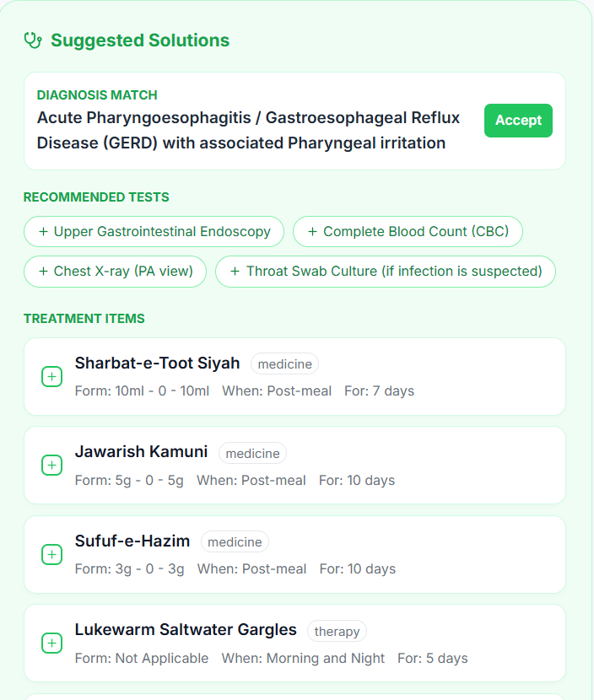Select the Sharbat-e-Toot Siyah item name

pos(157,363)
